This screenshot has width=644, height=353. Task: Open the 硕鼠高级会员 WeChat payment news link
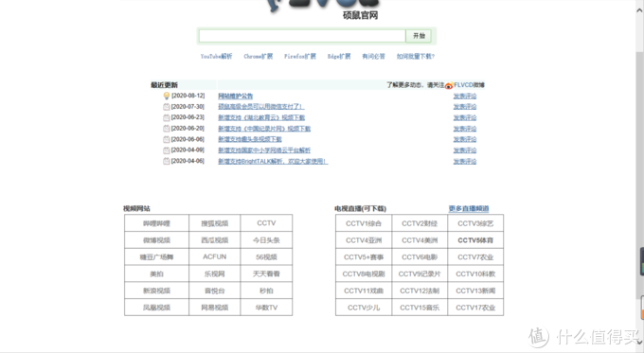[260, 107]
